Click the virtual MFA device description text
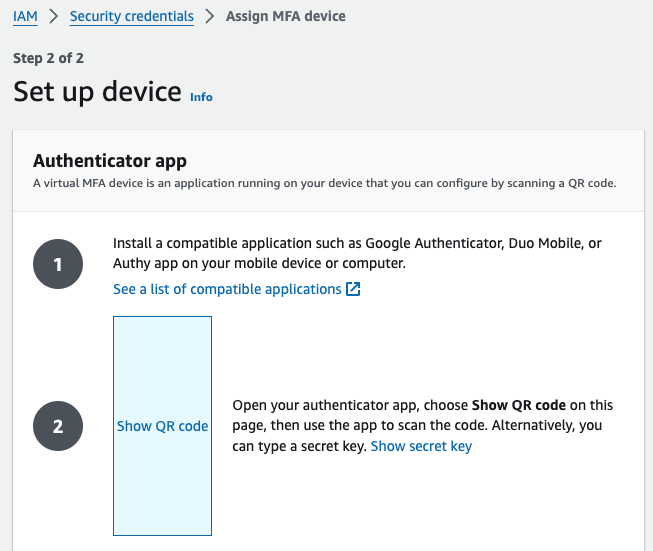653x551 pixels. pyautogui.click(x=324, y=183)
